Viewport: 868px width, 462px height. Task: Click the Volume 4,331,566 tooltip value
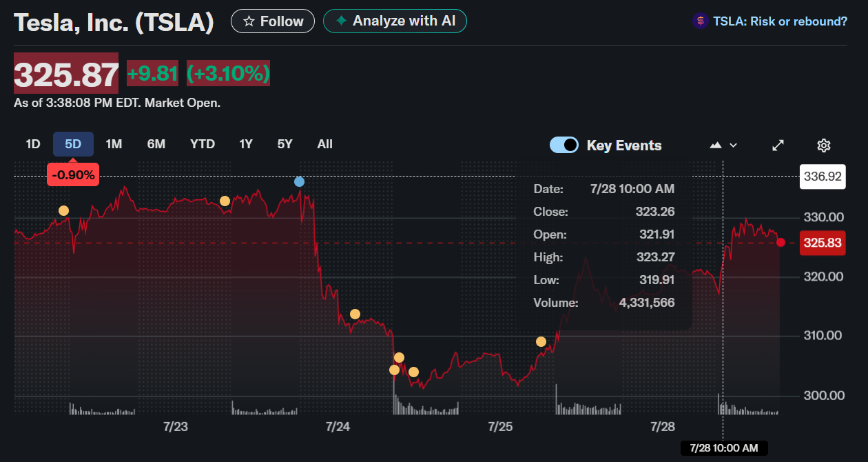[647, 303]
